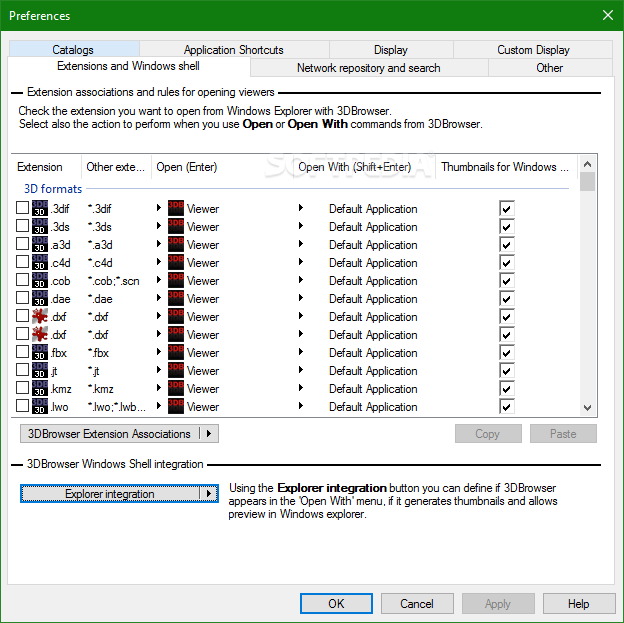This screenshot has width=624, height=623.
Task: Click the Open With (Shift+Enter) column header
Action: [364, 167]
